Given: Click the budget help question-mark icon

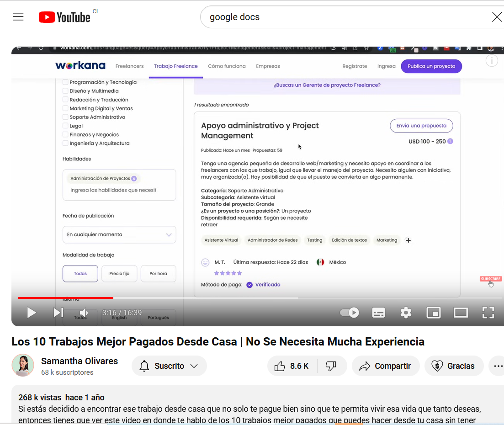Looking at the screenshot, I should (451, 141).
